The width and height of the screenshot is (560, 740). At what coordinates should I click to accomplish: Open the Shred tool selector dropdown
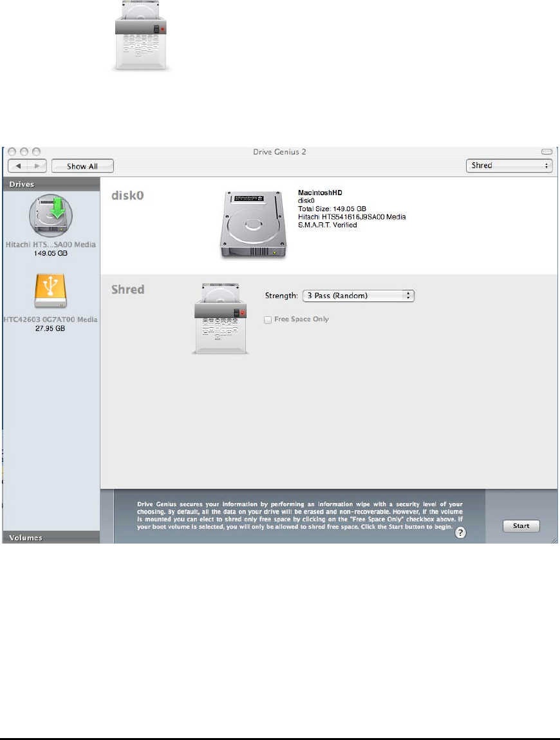(x=509, y=166)
